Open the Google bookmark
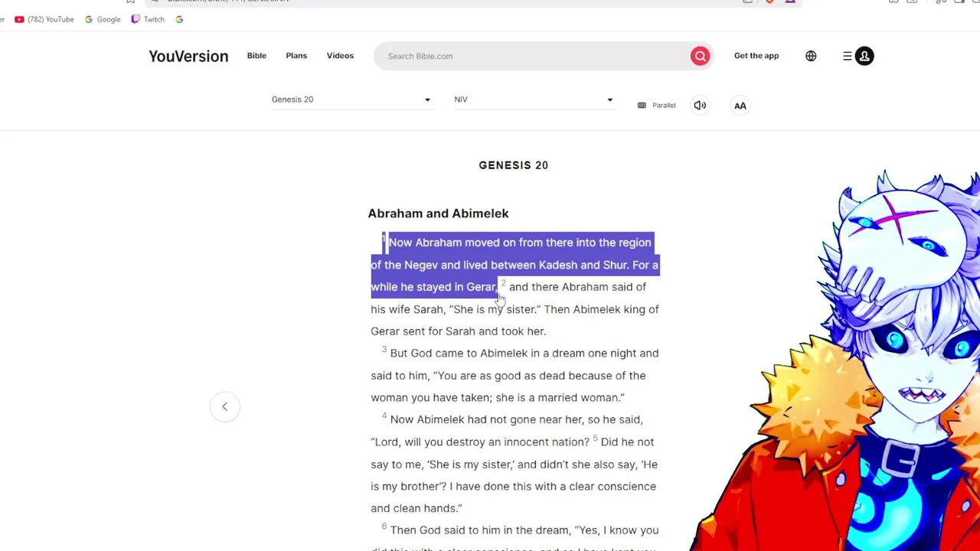This screenshot has height=551, width=980. click(x=103, y=19)
